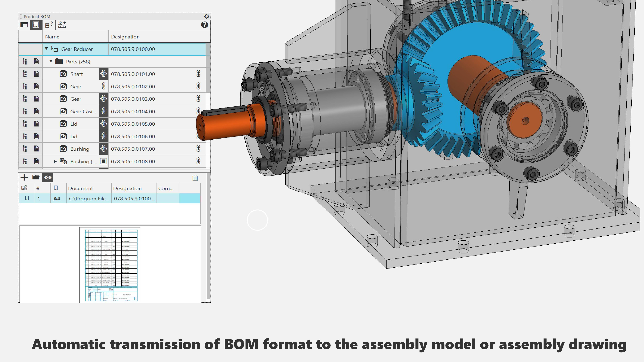Click designation link icon for 078.505.0.0102.00
Screen dimensions: 644x362
tap(198, 86)
